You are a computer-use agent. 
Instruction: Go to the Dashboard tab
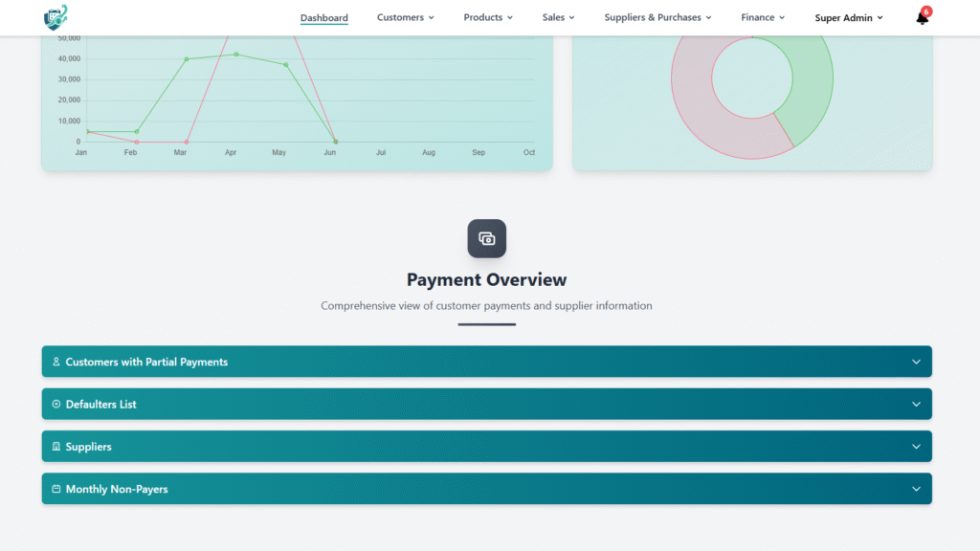[x=323, y=17]
